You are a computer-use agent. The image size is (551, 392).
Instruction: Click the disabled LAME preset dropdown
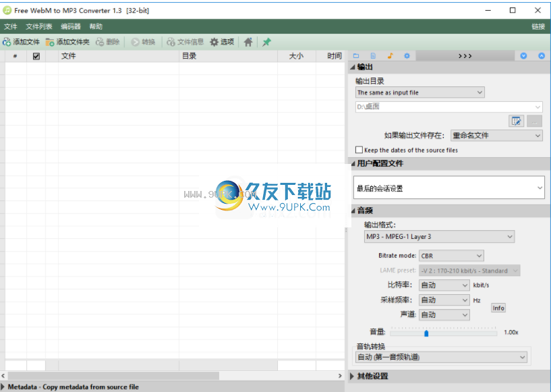click(469, 271)
